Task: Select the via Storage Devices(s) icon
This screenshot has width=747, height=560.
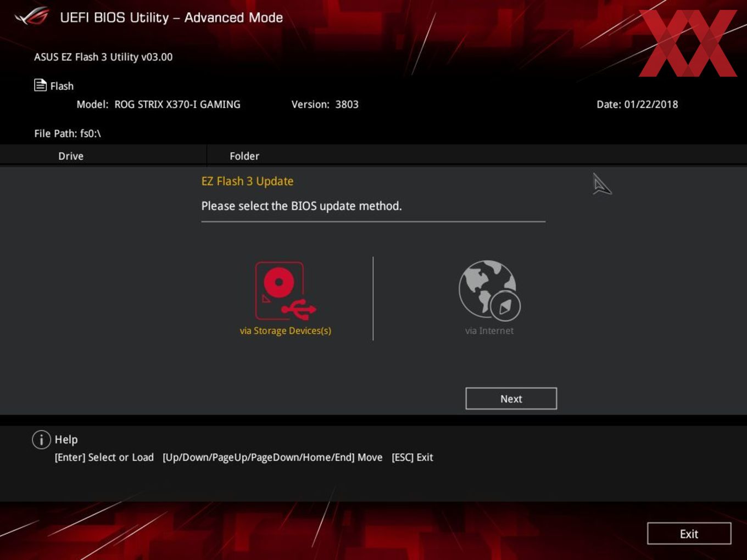Action: [286, 290]
